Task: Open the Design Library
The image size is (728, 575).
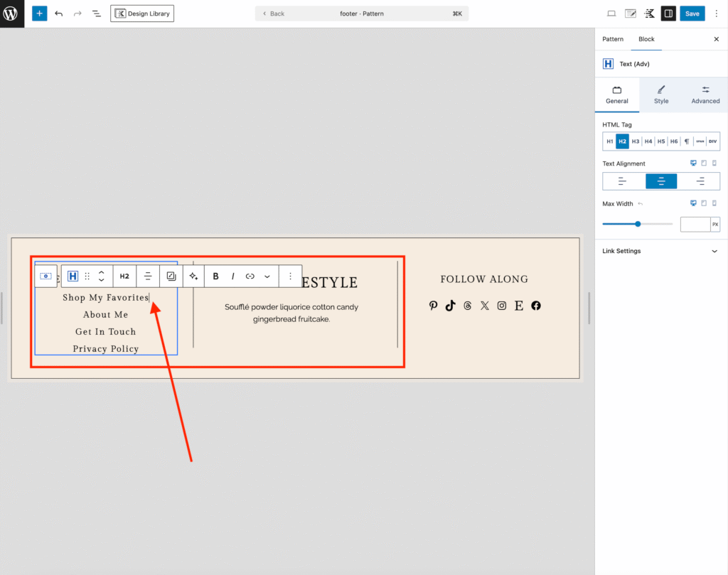Action: 142,14
